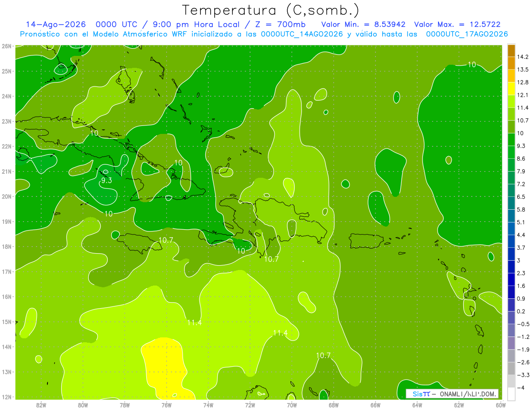This screenshot has width=532, height=411.
Task: Click the "14N" latitude axis label
Action: coord(7,347)
